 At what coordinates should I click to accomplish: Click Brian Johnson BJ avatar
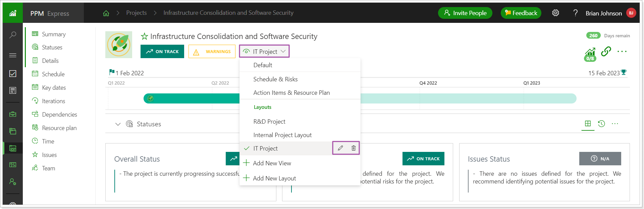[x=631, y=13]
